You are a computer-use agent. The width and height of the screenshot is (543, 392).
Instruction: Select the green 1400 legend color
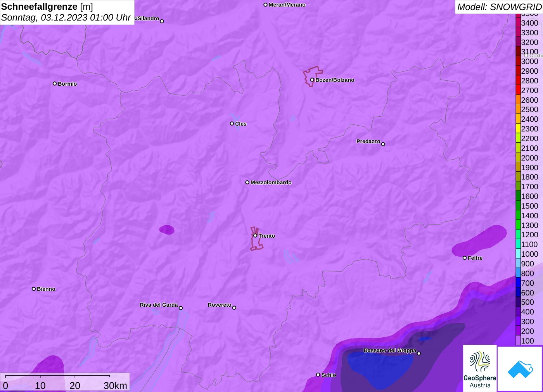pos(518,216)
